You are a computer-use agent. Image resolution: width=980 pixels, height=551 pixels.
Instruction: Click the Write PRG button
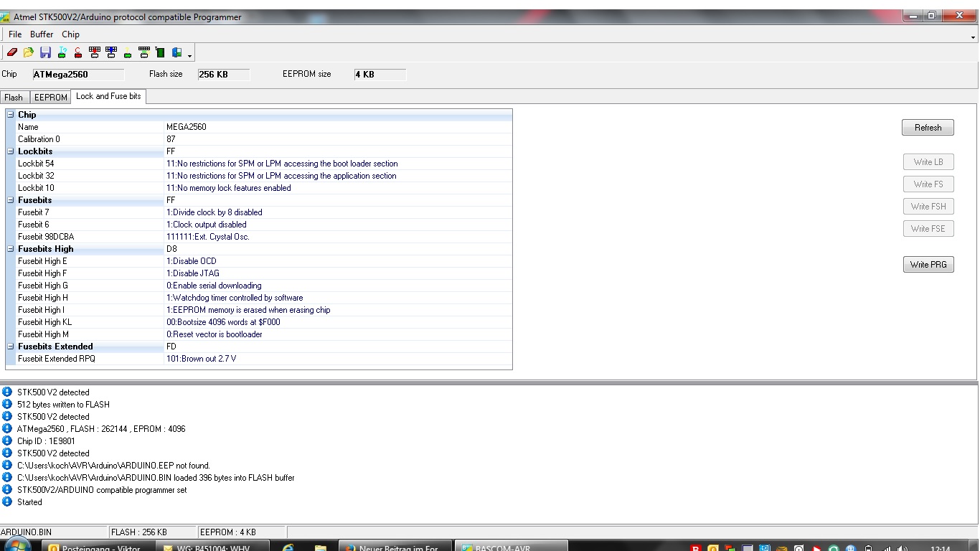pos(928,265)
